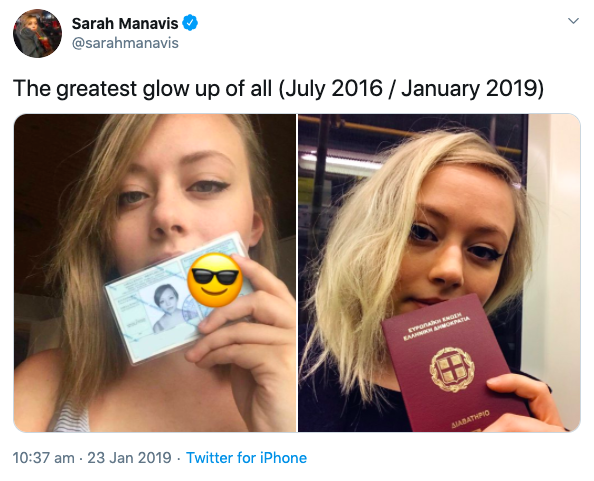Open the right January 2019 photo
The image size is (594, 481).
point(439,273)
